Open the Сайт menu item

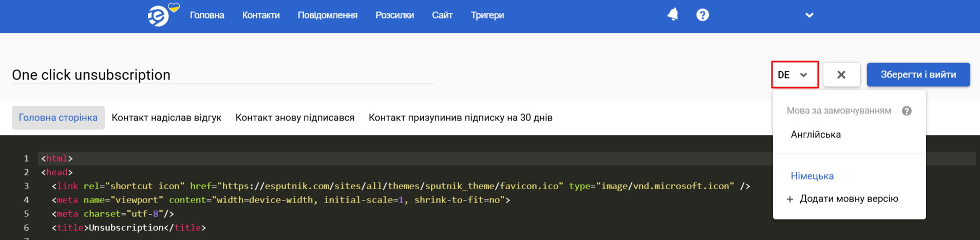pyautogui.click(x=442, y=15)
